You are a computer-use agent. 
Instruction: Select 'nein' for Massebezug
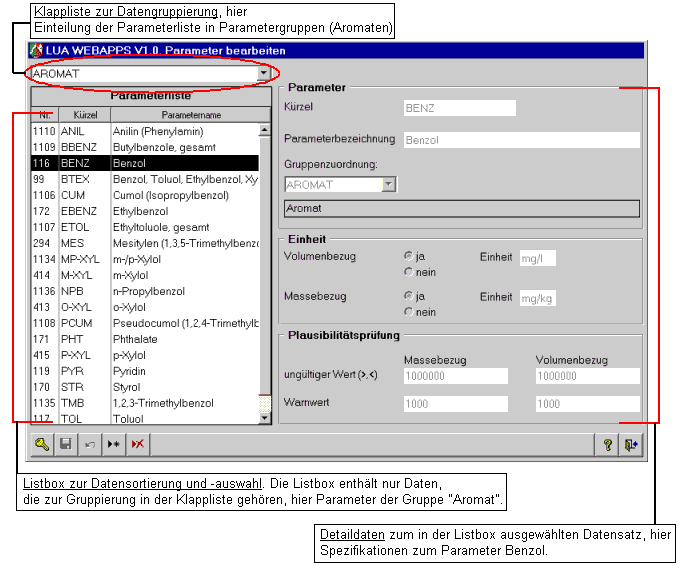coord(408,312)
